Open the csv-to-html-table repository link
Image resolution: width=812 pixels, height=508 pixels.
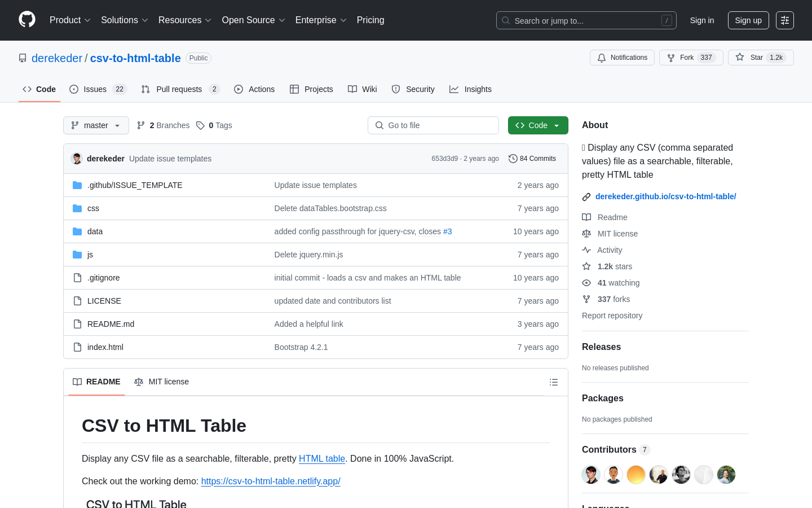pyautogui.click(x=135, y=58)
